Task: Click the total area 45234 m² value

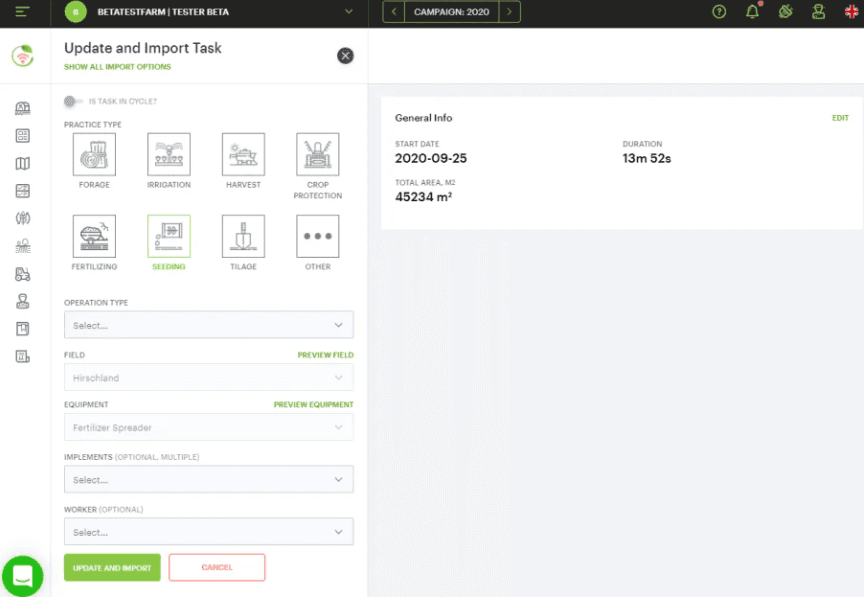Action: pos(423,197)
